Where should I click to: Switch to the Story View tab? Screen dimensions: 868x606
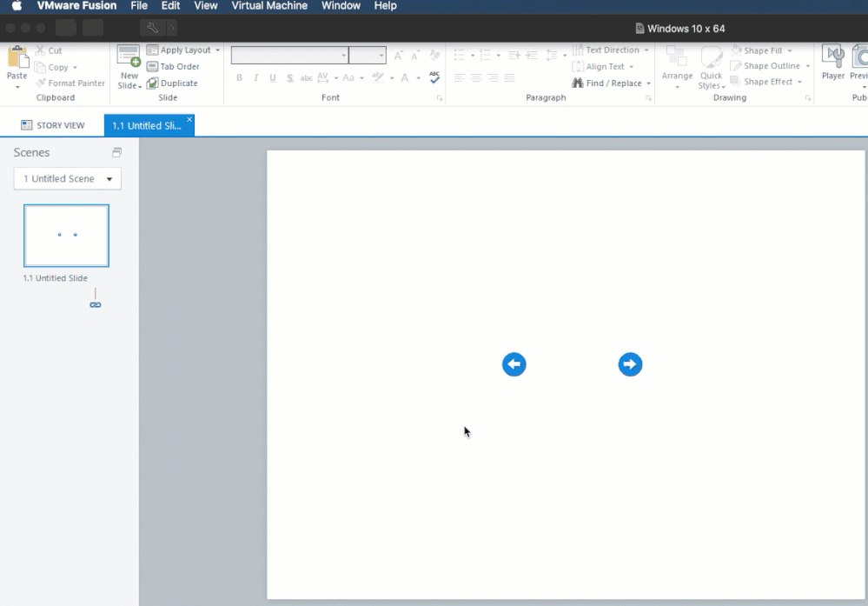[53, 125]
